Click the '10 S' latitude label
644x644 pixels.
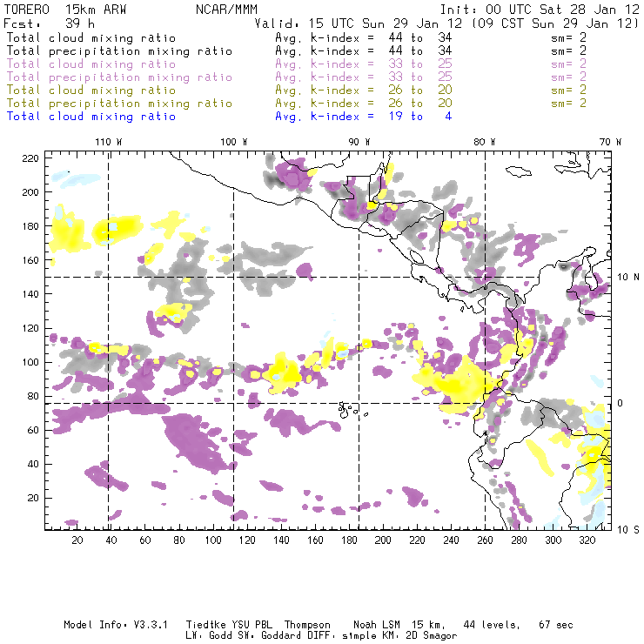(628, 530)
